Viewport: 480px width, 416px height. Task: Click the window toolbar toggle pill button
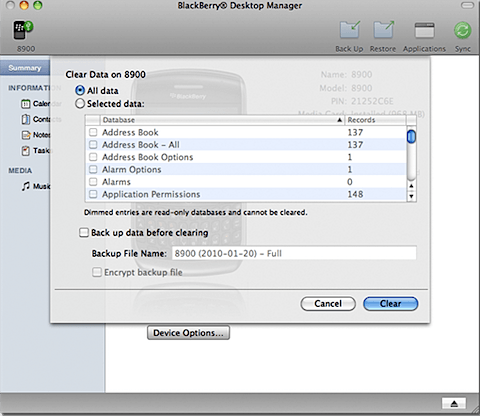tap(467, 5)
